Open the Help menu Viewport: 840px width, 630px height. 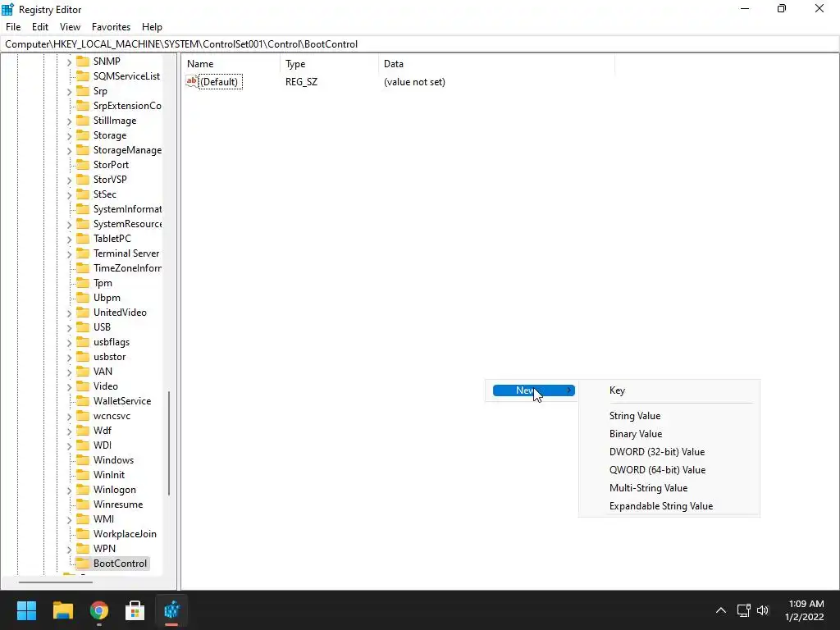(x=152, y=27)
